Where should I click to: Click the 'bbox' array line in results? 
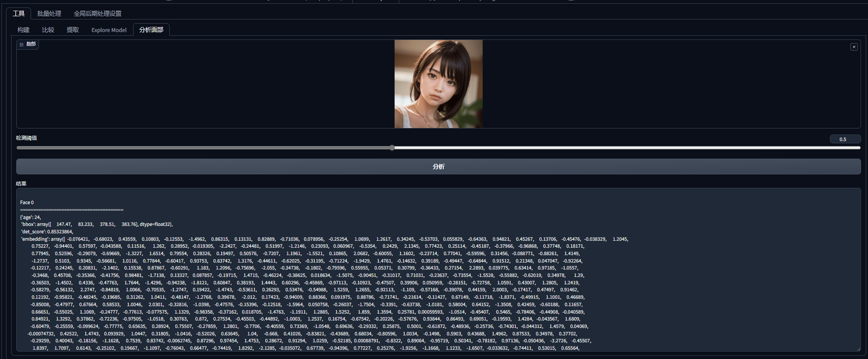coord(97,224)
